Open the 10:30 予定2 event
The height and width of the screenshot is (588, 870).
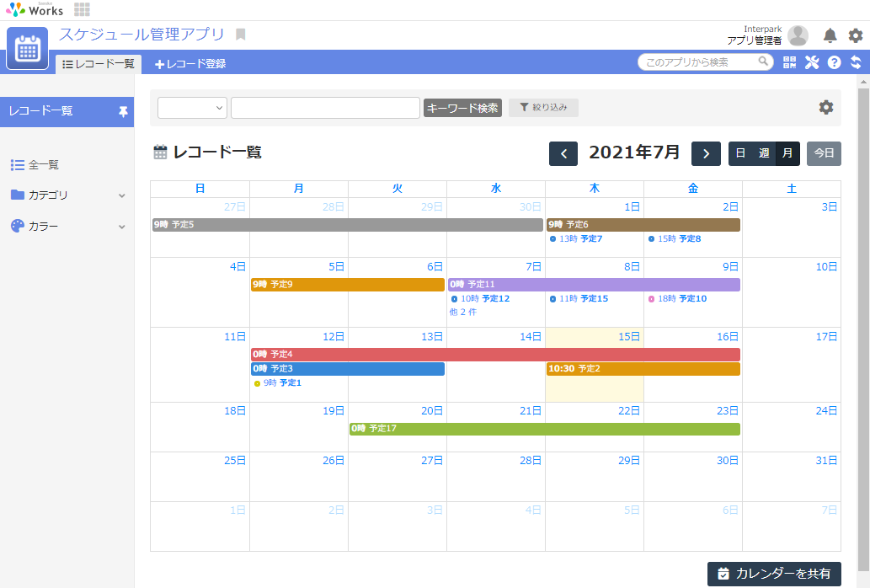643,369
